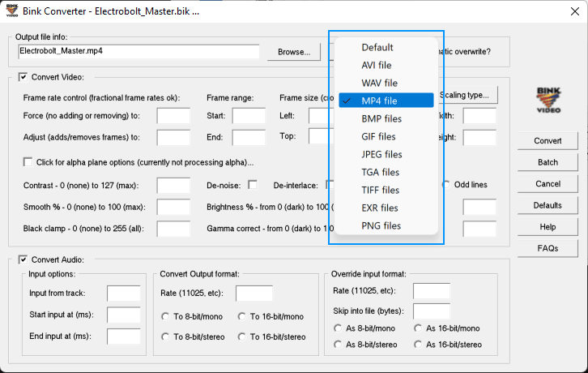Viewport: 588px width, 373px height.
Task: Select the Odd lines radio button
Action: 446,185
